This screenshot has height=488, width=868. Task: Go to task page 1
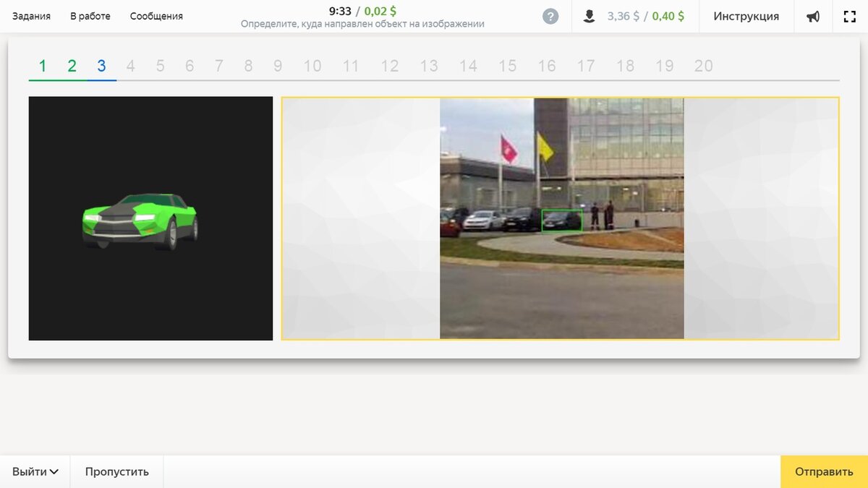pos(43,66)
